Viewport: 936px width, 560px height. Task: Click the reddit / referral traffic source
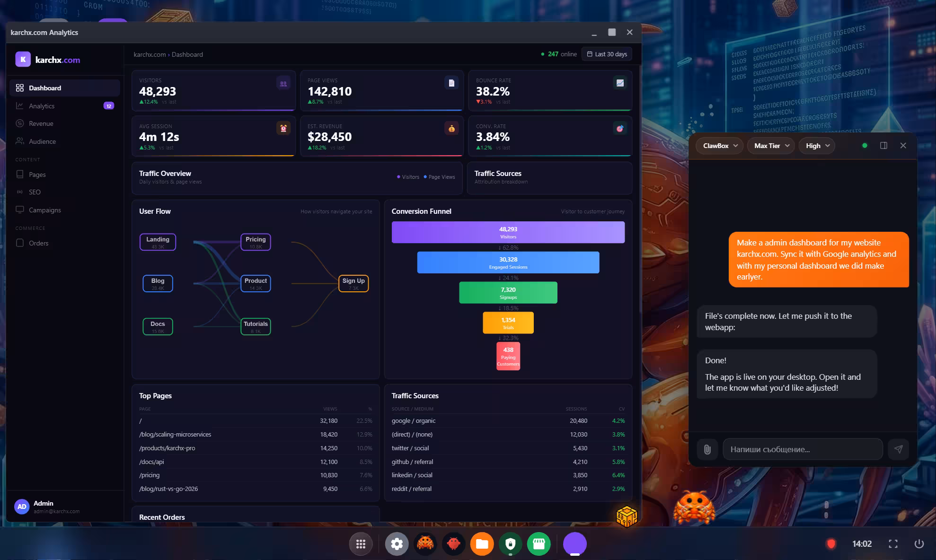[508, 489]
